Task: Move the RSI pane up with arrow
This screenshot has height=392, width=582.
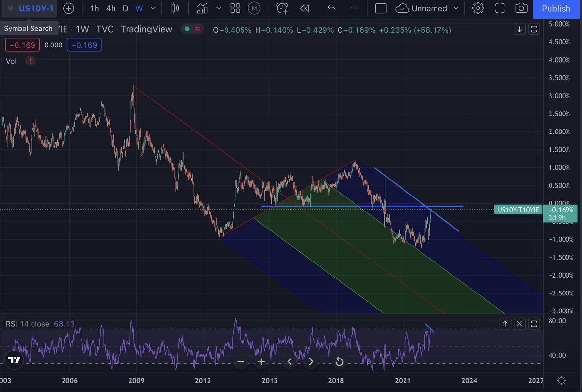Action: point(505,324)
